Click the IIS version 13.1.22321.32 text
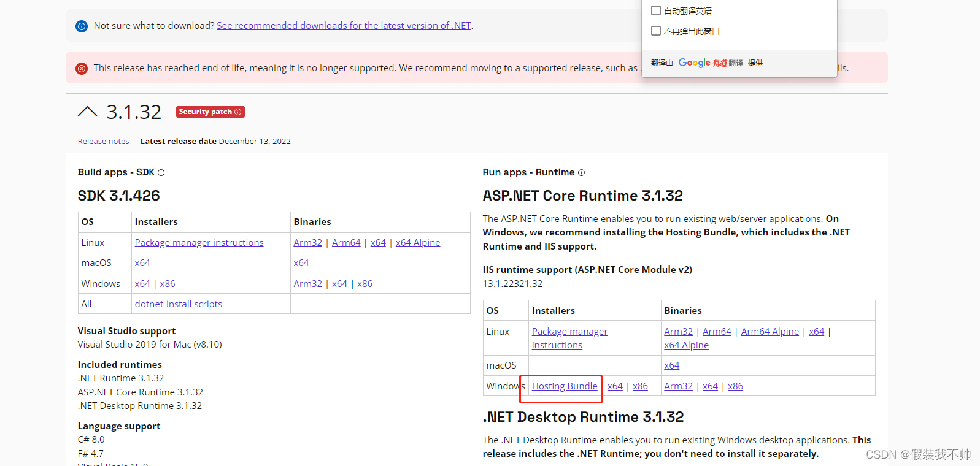The width and height of the screenshot is (980, 466). pyautogui.click(x=512, y=284)
